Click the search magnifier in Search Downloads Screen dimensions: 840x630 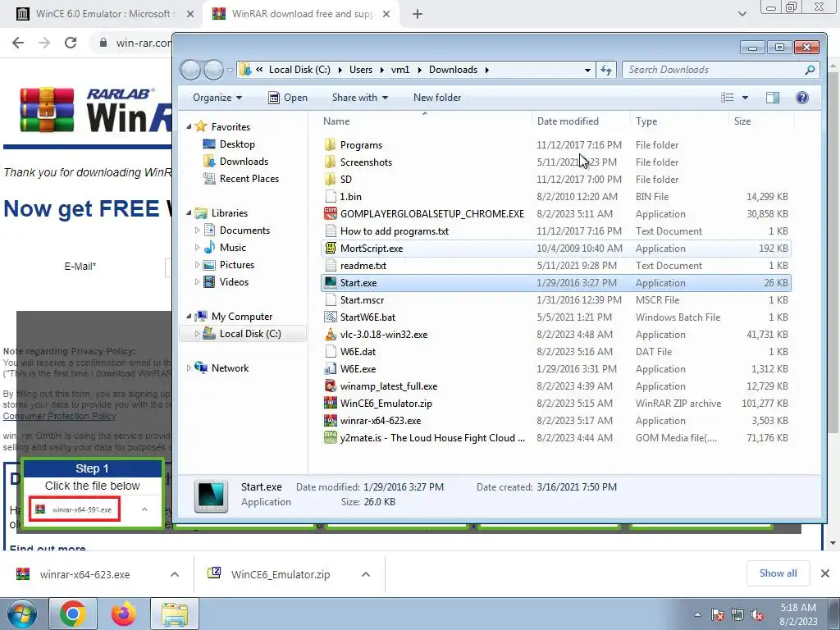pos(810,70)
